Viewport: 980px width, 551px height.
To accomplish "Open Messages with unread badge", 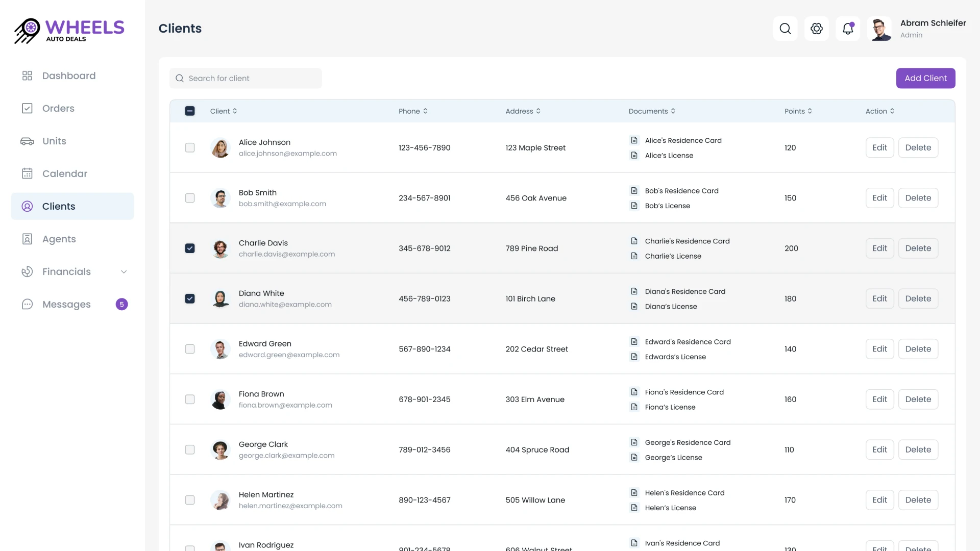I will tap(66, 304).
